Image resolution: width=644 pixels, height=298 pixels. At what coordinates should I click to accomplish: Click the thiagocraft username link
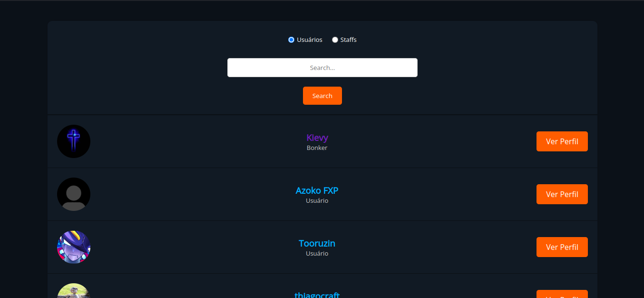(x=317, y=295)
